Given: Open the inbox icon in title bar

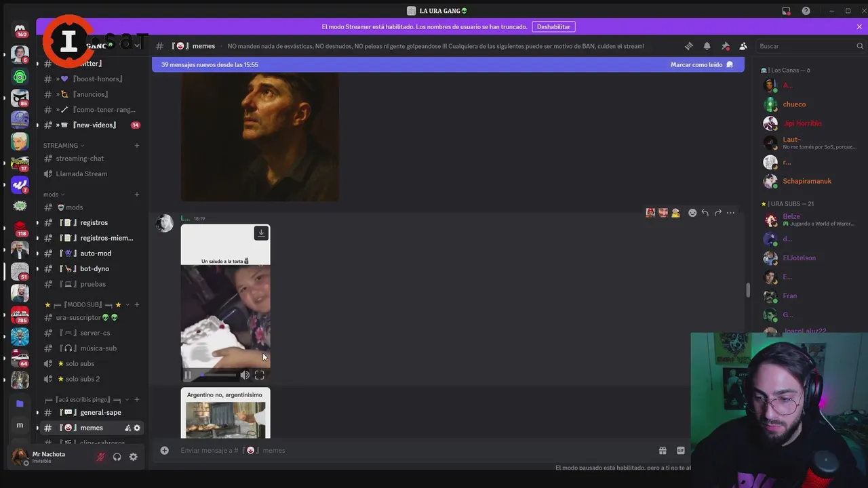Looking at the screenshot, I should pos(786,11).
